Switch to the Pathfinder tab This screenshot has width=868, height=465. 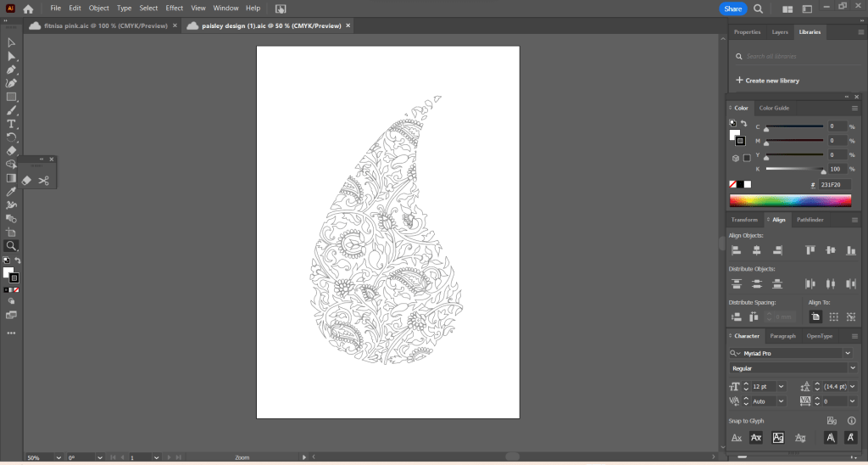pos(810,220)
